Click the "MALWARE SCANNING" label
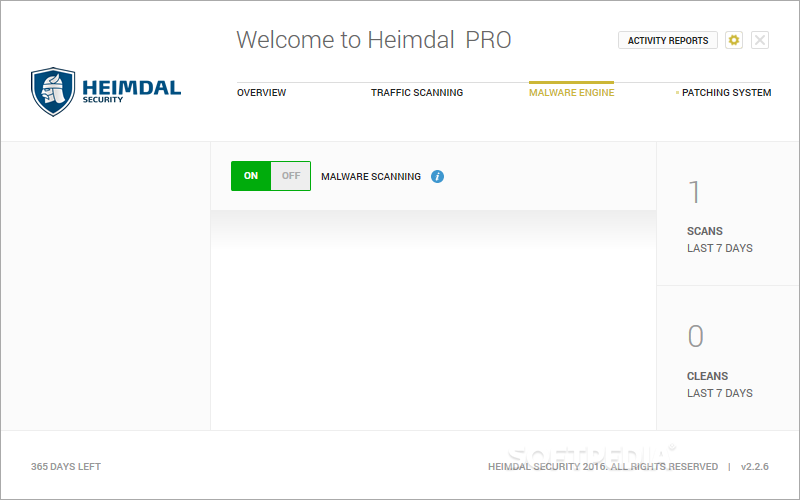800x500 pixels. tap(371, 177)
